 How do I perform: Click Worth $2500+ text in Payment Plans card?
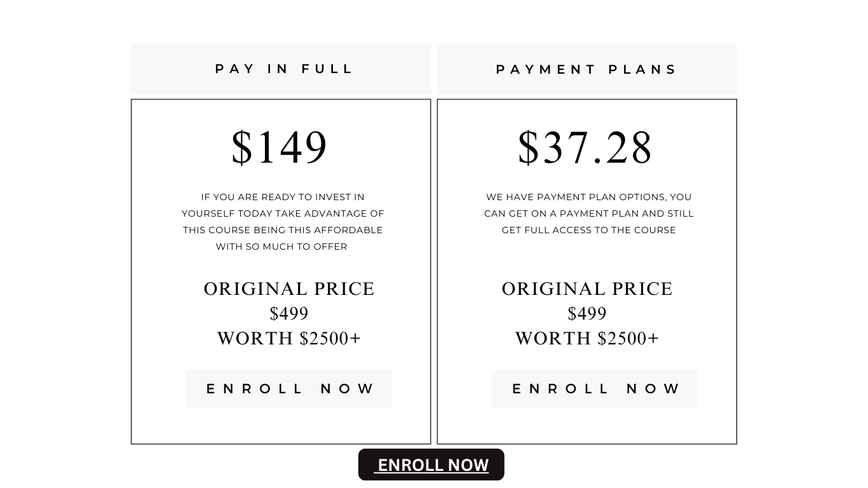pos(587,339)
